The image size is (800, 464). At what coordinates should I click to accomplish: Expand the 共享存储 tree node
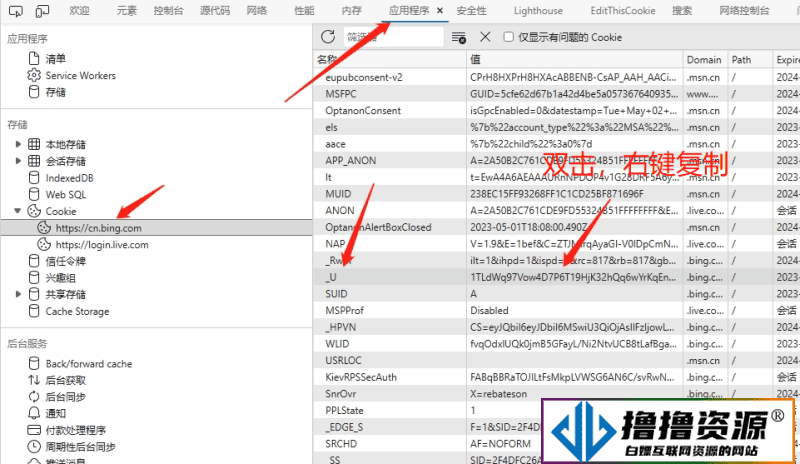click(18, 295)
